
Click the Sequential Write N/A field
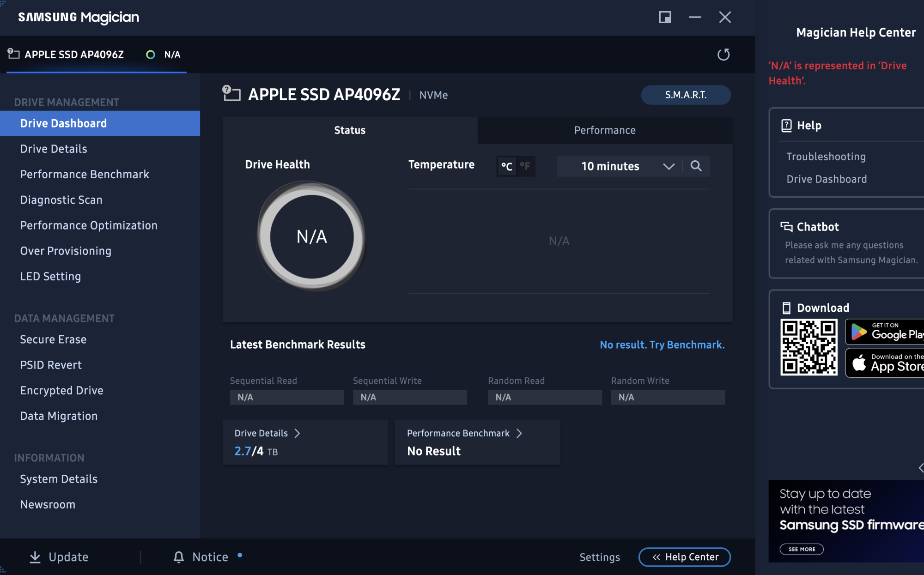[x=410, y=397]
